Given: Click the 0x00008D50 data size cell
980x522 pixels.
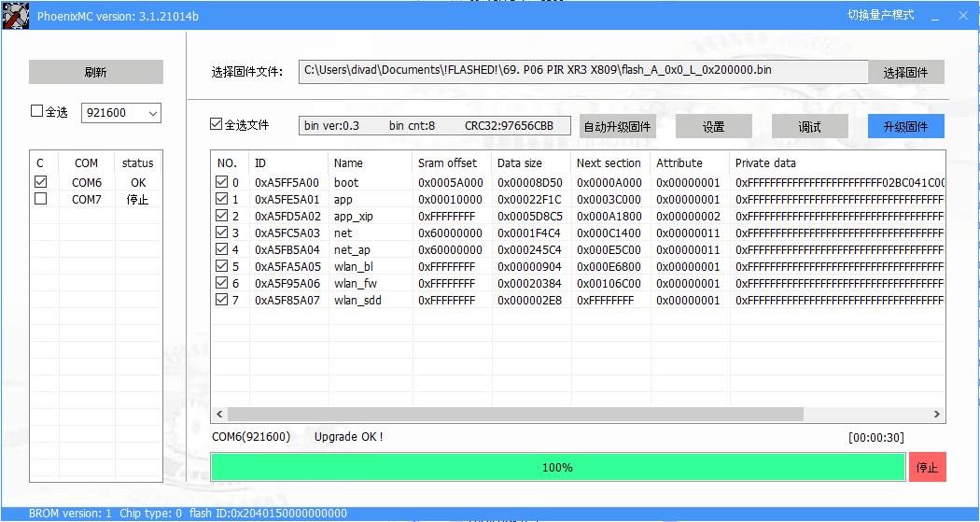Looking at the screenshot, I should [x=530, y=182].
